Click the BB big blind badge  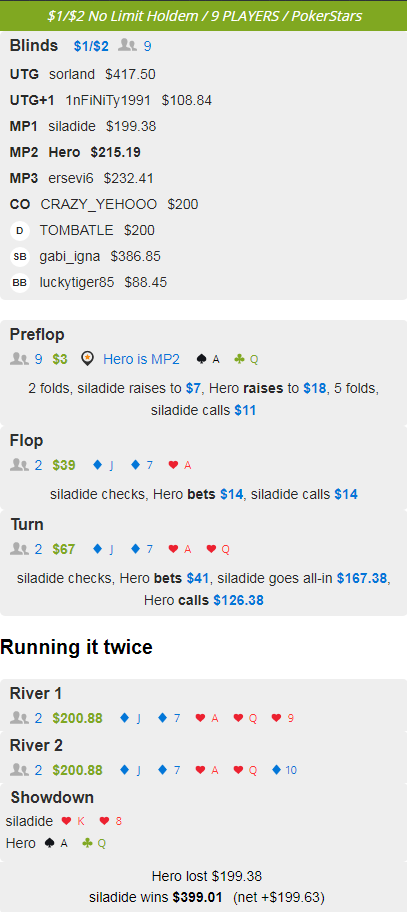pos(20,283)
